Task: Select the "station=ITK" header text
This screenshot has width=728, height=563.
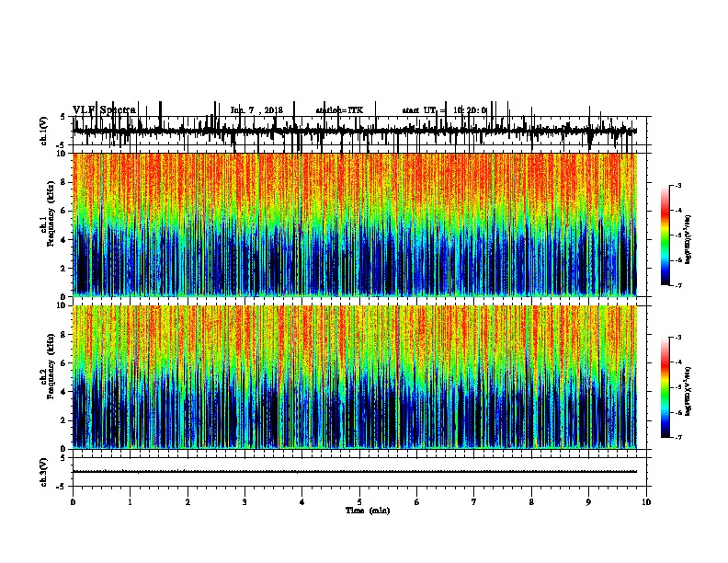Action: coord(339,110)
